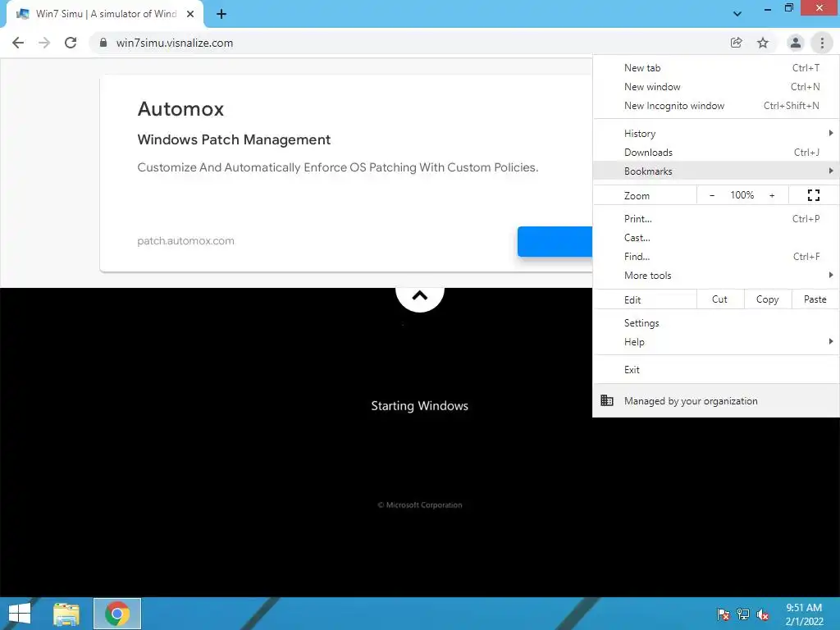
Task: Open the Windows Start button
Action: pos(20,614)
